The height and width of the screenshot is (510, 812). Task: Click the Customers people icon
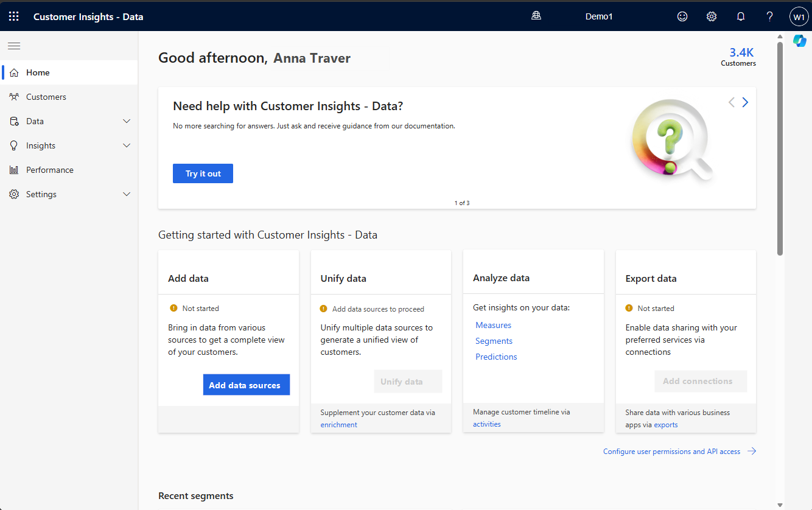(x=15, y=97)
